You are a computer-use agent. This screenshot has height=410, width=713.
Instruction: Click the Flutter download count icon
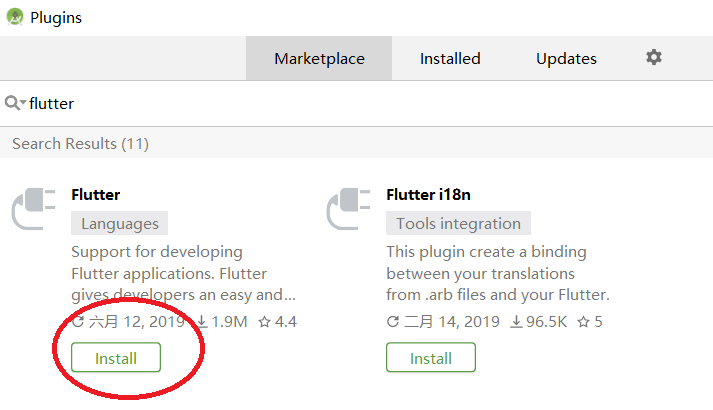(202, 322)
